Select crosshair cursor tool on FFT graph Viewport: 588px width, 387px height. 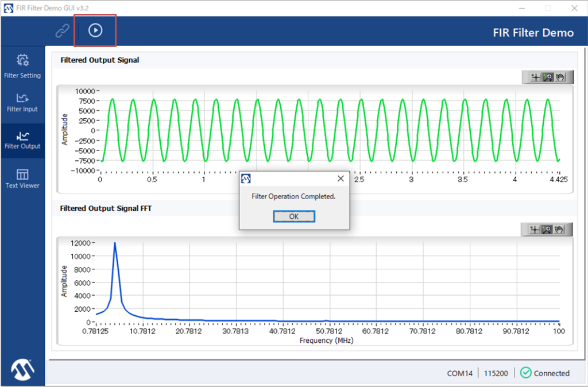pyautogui.click(x=535, y=230)
